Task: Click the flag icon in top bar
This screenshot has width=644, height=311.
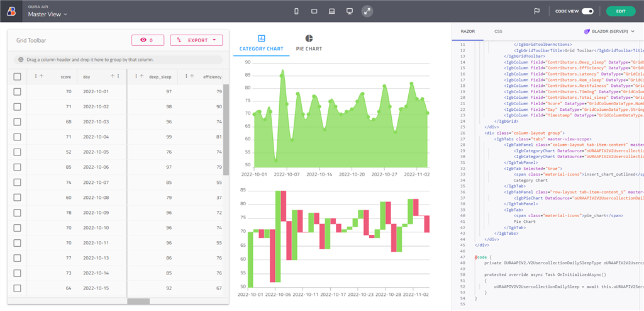Action: [536, 11]
